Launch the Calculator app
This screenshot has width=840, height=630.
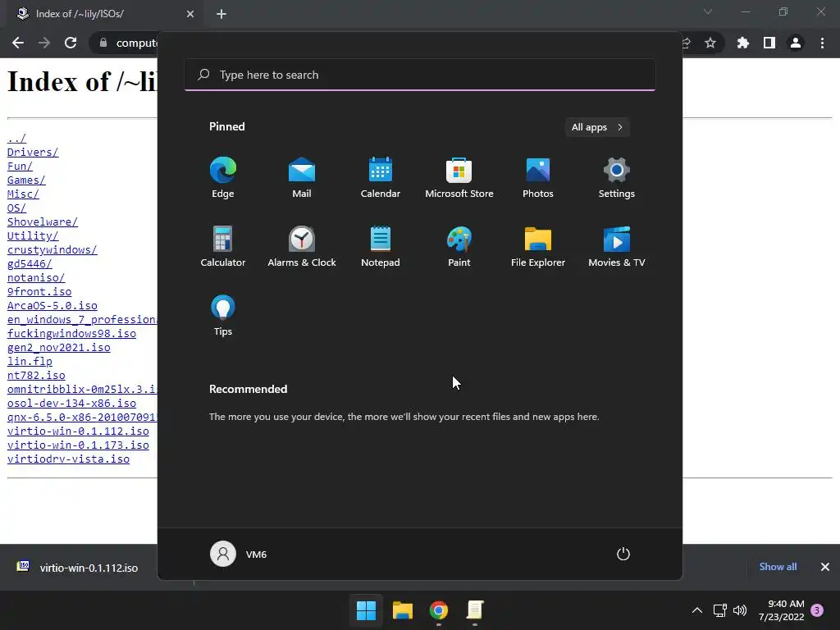click(x=223, y=246)
